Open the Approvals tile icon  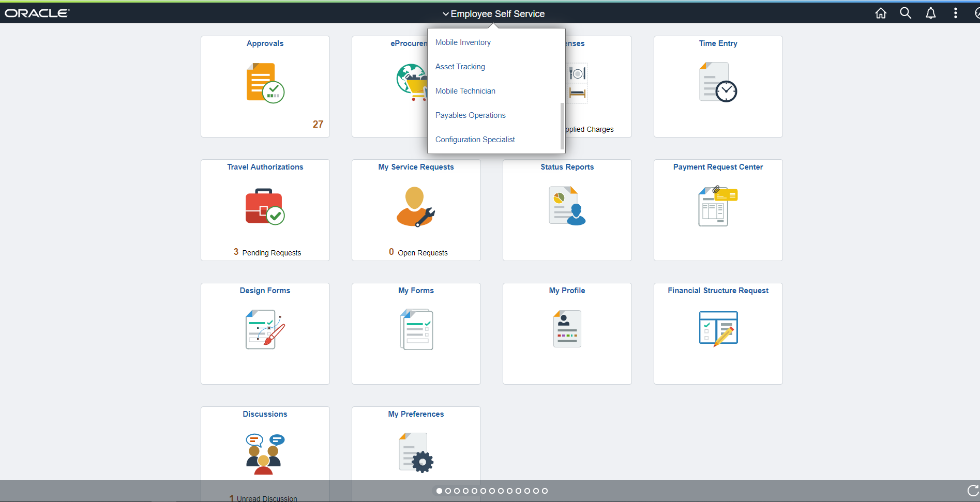(265, 83)
